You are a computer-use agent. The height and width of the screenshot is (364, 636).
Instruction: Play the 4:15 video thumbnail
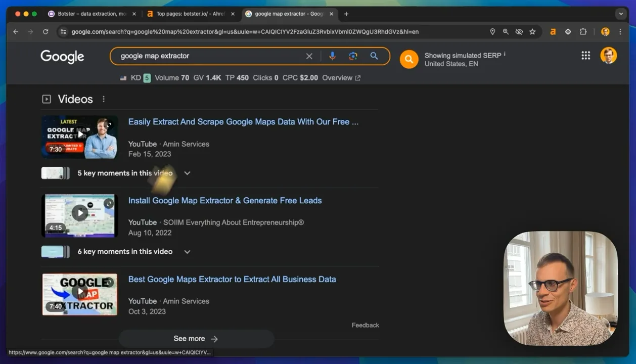pos(80,216)
